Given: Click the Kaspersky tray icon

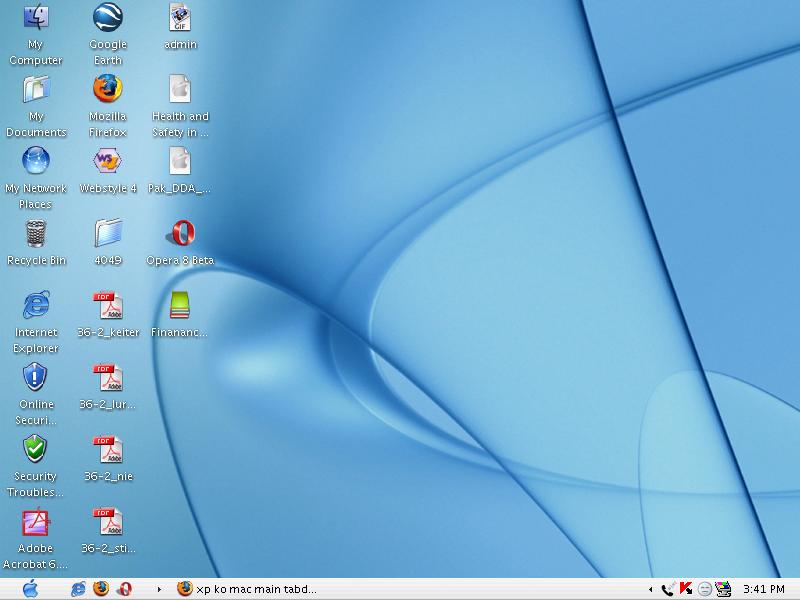Looking at the screenshot, I should click(686, 589).
